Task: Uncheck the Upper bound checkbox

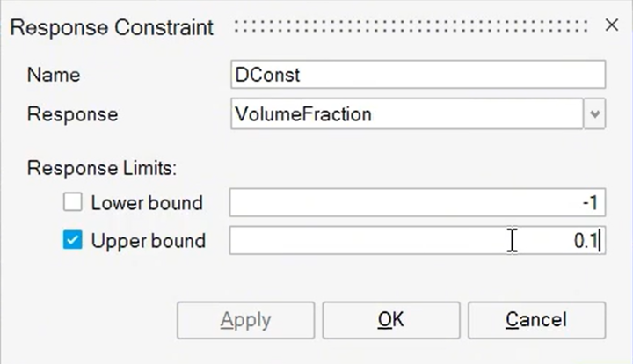Action: (73, 241)
